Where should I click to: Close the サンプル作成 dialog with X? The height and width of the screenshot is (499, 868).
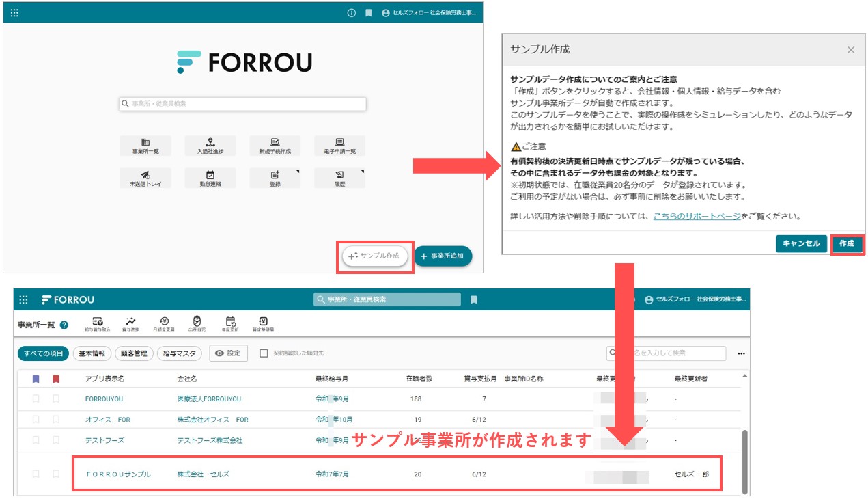point(851,50)
